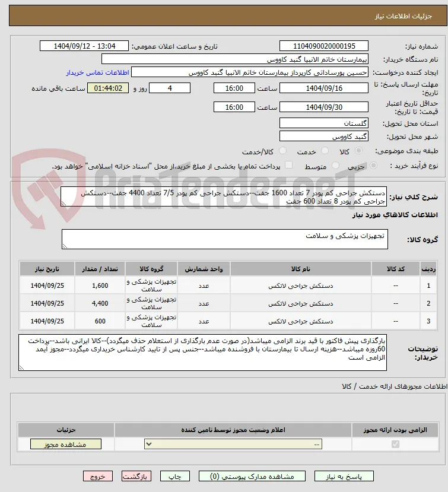Click the response deadline date 1404/09/16
The height and width of the screenshot is (492, 448).
pos(324,88)
